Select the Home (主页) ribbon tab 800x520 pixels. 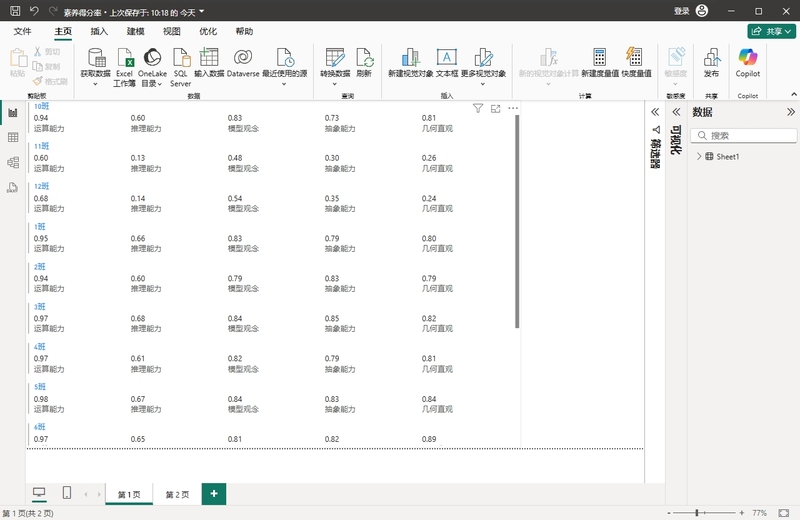[x=63, y=31]
